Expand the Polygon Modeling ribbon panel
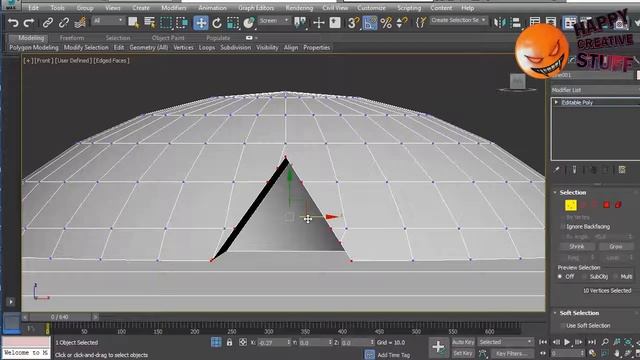The image size is (640, 360). (x=34, y=48)
